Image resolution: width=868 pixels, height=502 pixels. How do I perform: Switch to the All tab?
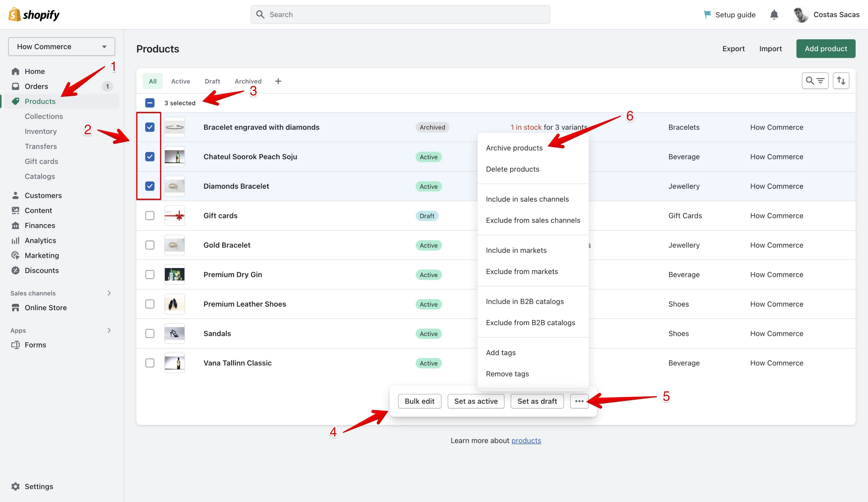click(x=153, y=81)
